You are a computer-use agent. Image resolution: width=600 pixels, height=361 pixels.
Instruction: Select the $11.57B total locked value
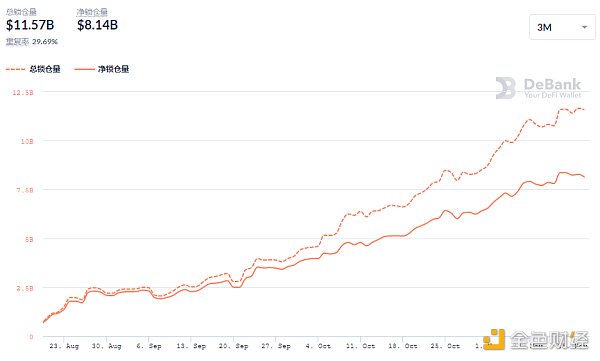(x=30, y=25)
